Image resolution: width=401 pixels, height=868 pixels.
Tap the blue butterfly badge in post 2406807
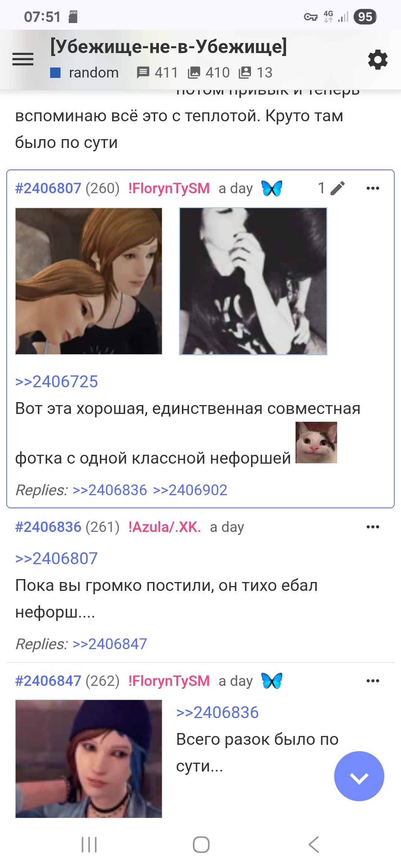[272, 188]
